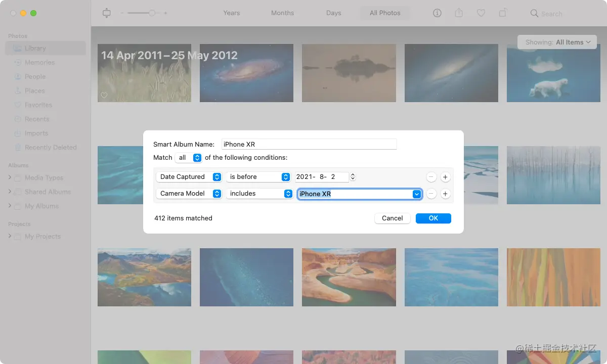Click the Smart Album Name field
Image resolution: width=607 pixels, height=364 pixels.
click(309, 144)
